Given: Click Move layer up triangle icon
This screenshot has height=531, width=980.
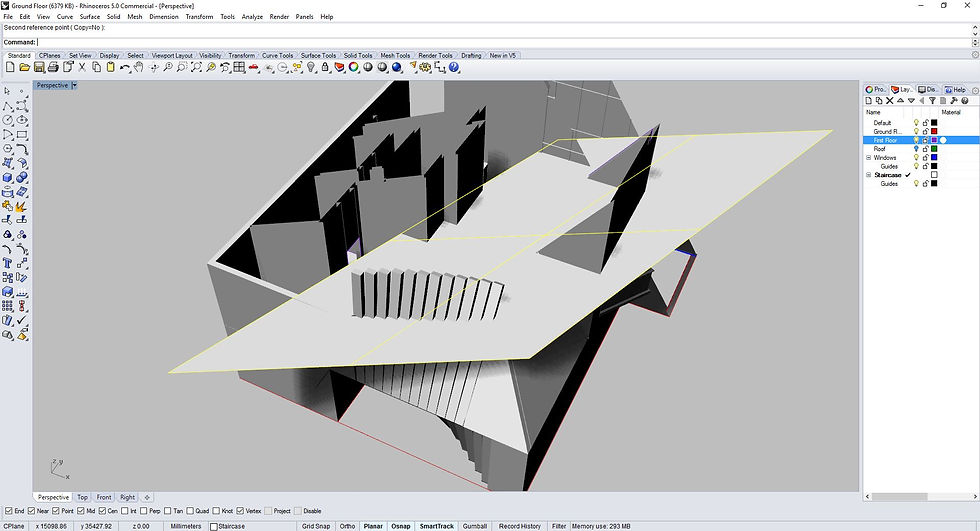Looking at the screenshot, I should pyautogui.click(x=900, y=101).
